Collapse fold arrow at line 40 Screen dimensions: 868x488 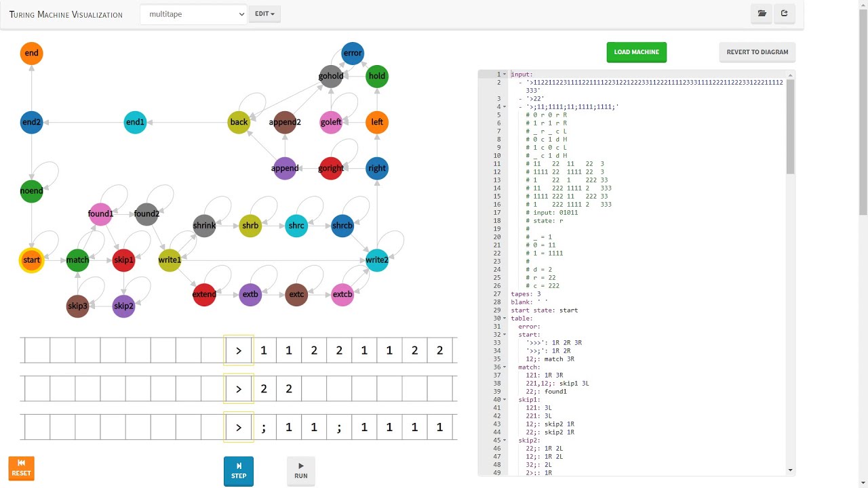(x=505, y=400)
